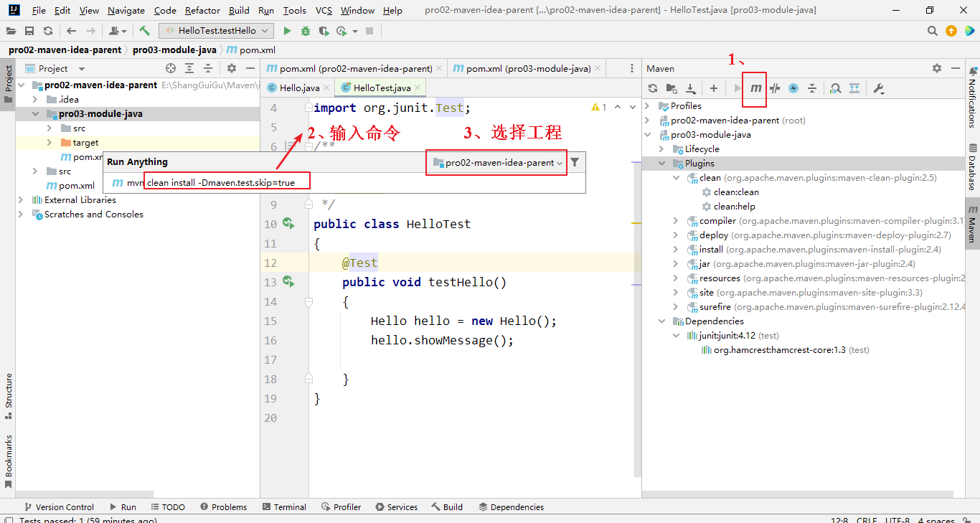Click the Execute Maven Goal icon
This screenshot has height=523, width=980.
click(x=755, y=88)
